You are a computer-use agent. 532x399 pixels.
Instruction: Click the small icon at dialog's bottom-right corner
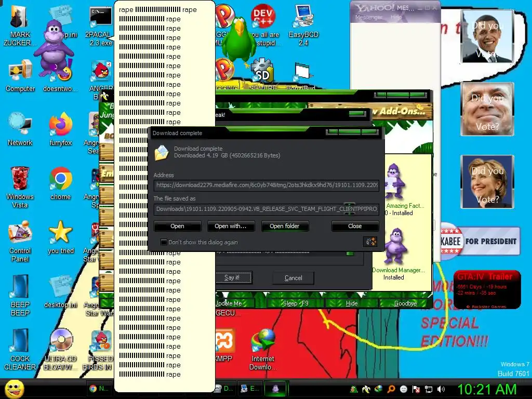(370, 242)
